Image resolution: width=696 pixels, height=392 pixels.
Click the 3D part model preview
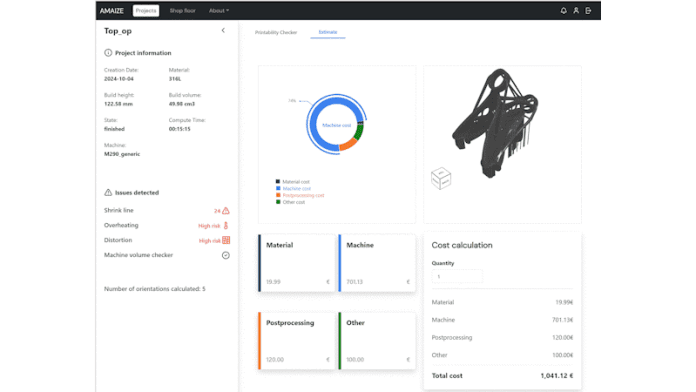pyautogui.click(x=495, y=123)
